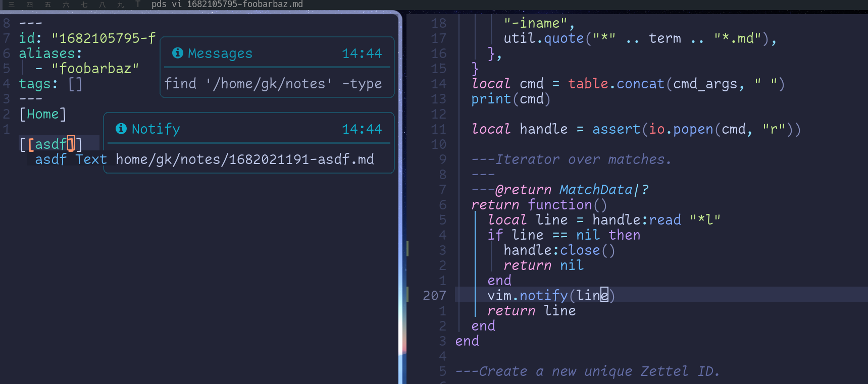Click the 14:44 timestamp in Notify notification
Screen dimensions: 868x384
362,129
